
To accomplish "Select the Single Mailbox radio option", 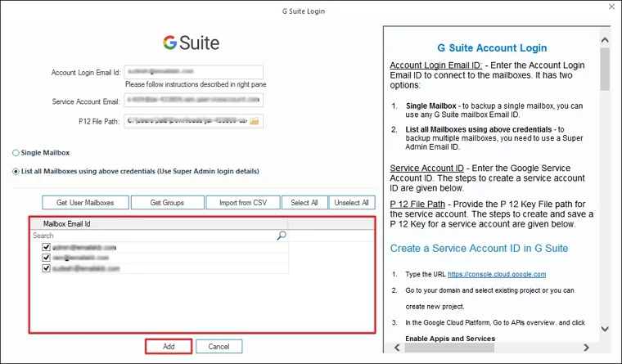I will pos(16,153).
